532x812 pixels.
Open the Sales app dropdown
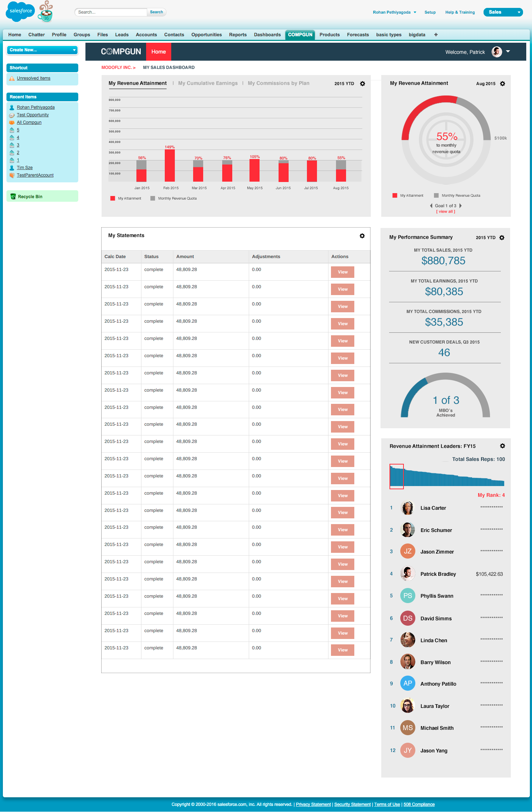click(x=503, y=12)
